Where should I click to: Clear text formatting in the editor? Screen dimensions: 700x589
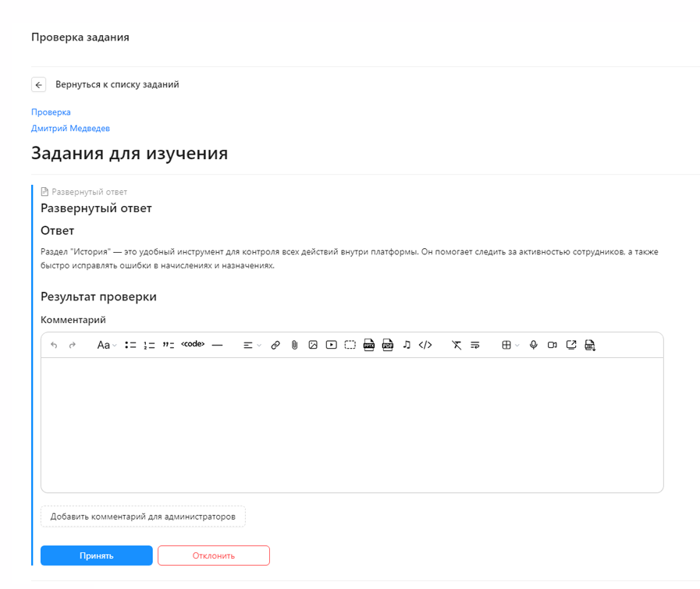click(457, 345)
